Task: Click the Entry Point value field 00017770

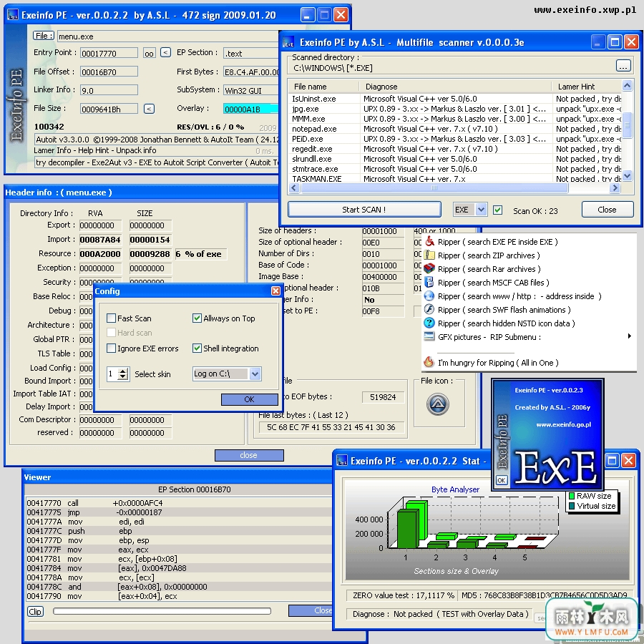Action: [x=109, y=53]
